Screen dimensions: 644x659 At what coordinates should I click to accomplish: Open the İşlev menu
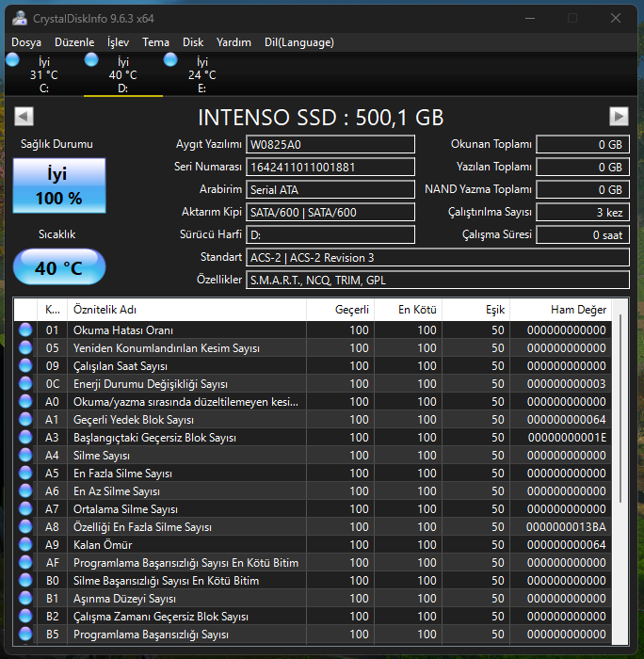point(118,42)
